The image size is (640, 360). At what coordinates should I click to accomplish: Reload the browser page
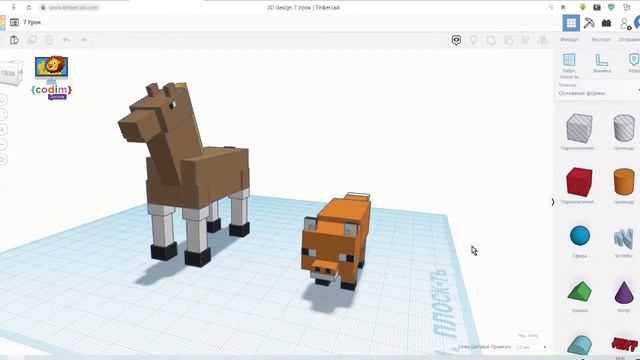pyautogui.click(x=29, y=7)
